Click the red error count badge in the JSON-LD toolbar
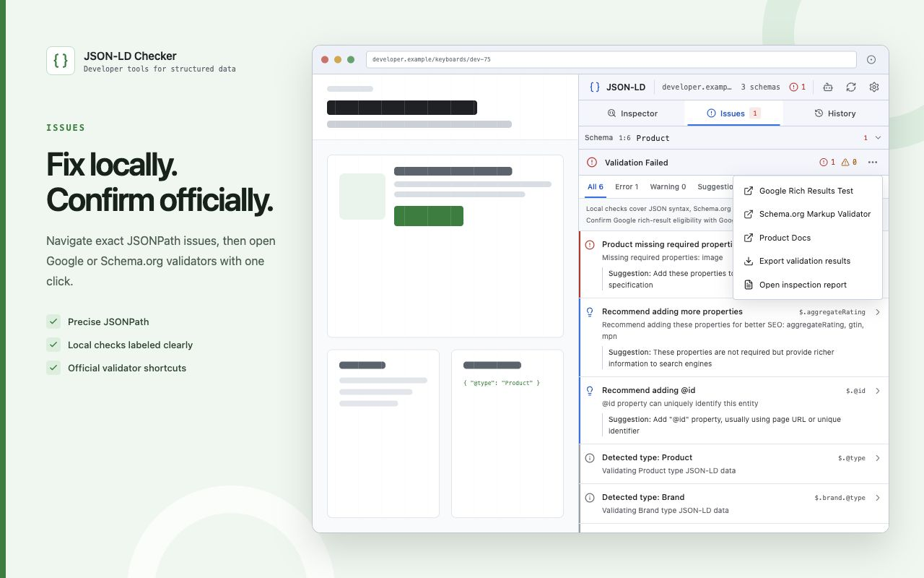Image resolution: width=924 pixels, height=578 pixels. pos(798,87)
